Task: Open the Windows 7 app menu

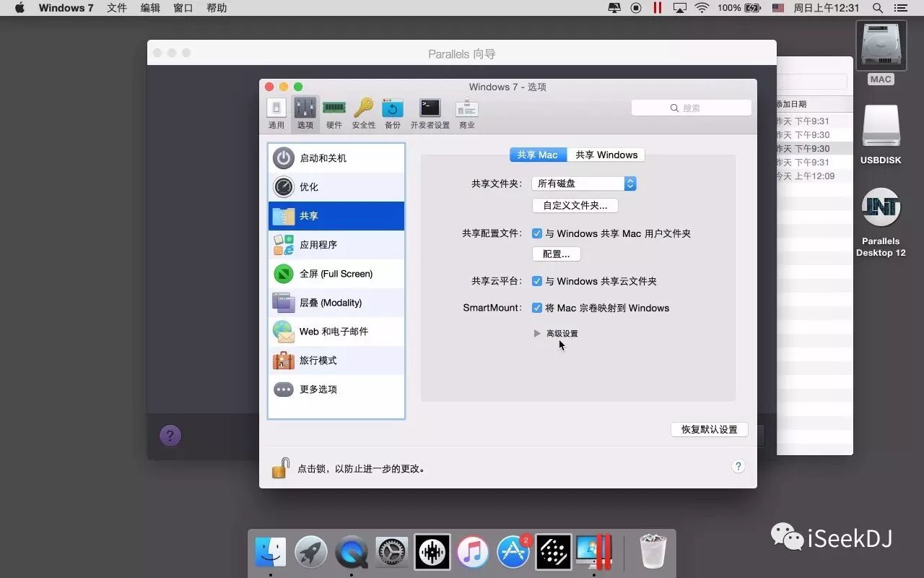Action: point(66,8)
